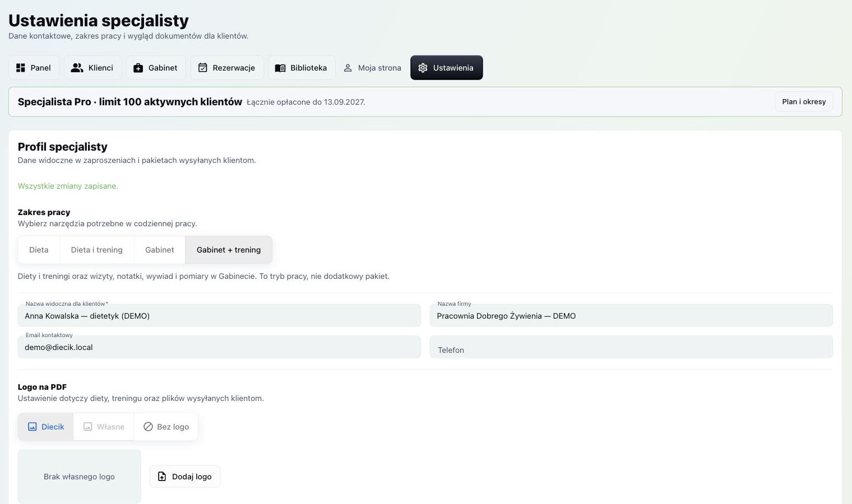The width and height of the screenshot is (852, 504).
Task: Open the Plan i okresy button
Action: click(804, 102)
